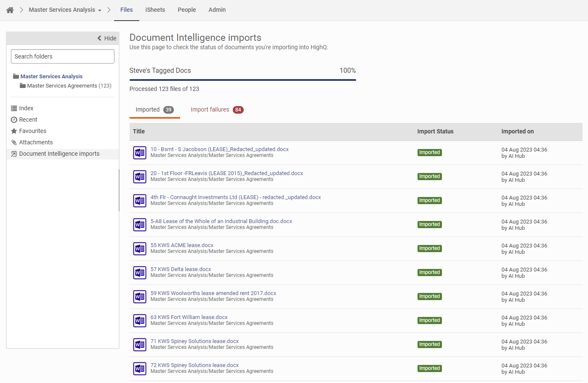Expand Master Services Analysis site dropdown
This screenshot has height=383, width=588.
[100, 11]
